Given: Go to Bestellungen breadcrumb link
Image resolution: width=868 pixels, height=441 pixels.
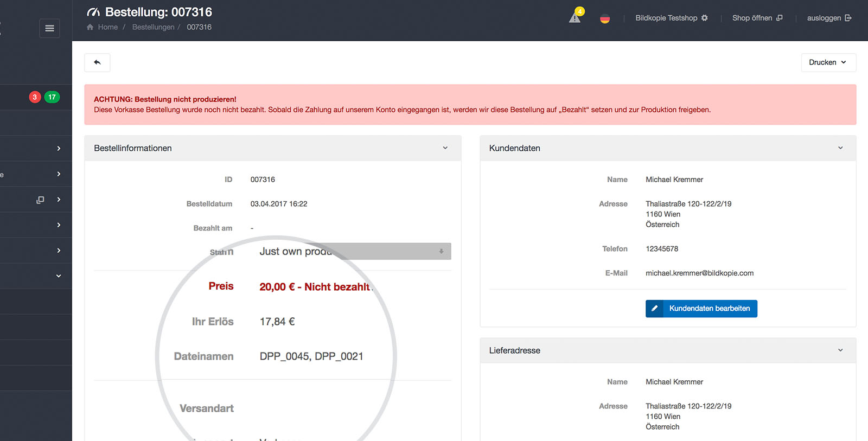Looking at the screenshot, I should 154,27.
